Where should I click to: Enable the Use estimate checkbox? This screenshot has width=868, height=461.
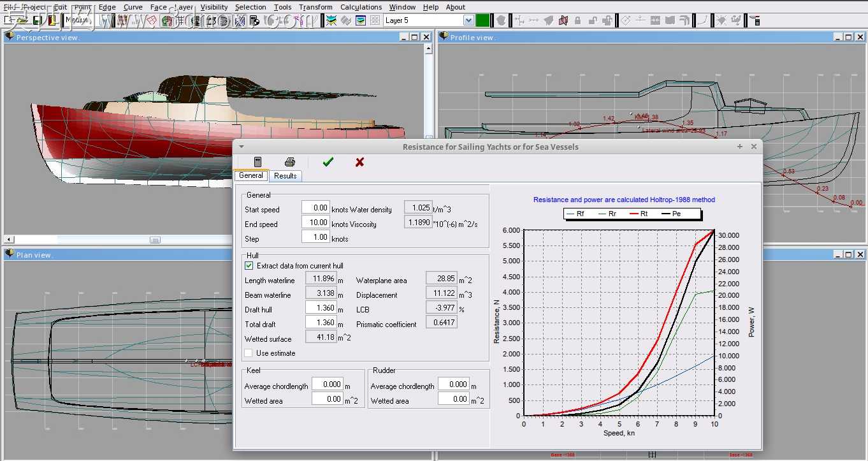pyautogui.click(x=249, y=353)
